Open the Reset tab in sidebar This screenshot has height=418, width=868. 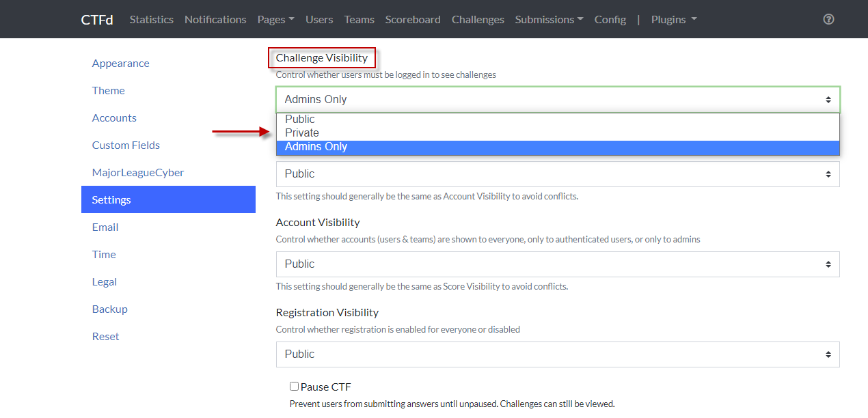pos(105,337)
